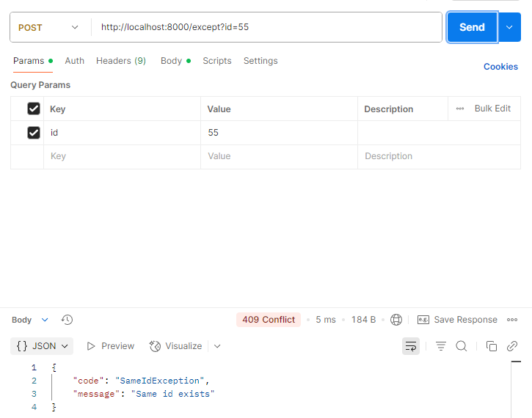Expand the Visualize options chevron
The height and width of the screenshot is (418, 532).
pos(217,346)
